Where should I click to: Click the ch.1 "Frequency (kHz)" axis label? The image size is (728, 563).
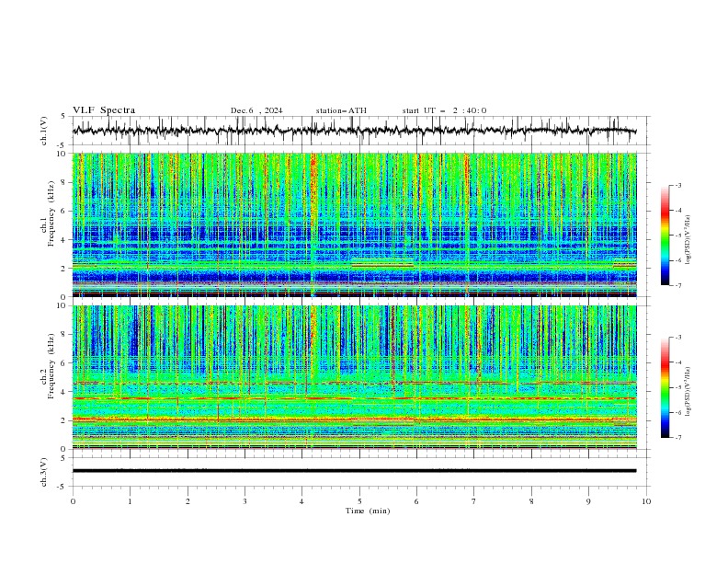tap(51, 213)
